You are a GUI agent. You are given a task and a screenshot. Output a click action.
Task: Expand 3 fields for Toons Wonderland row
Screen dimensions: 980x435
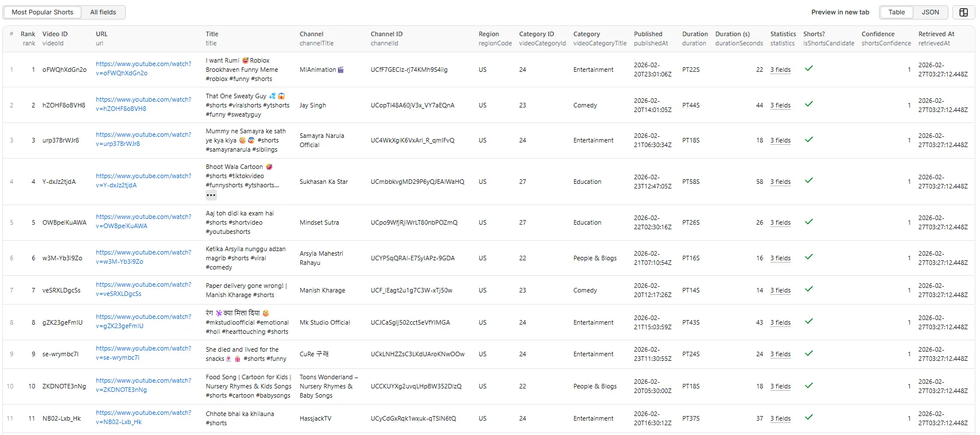[x=780, y=386]
